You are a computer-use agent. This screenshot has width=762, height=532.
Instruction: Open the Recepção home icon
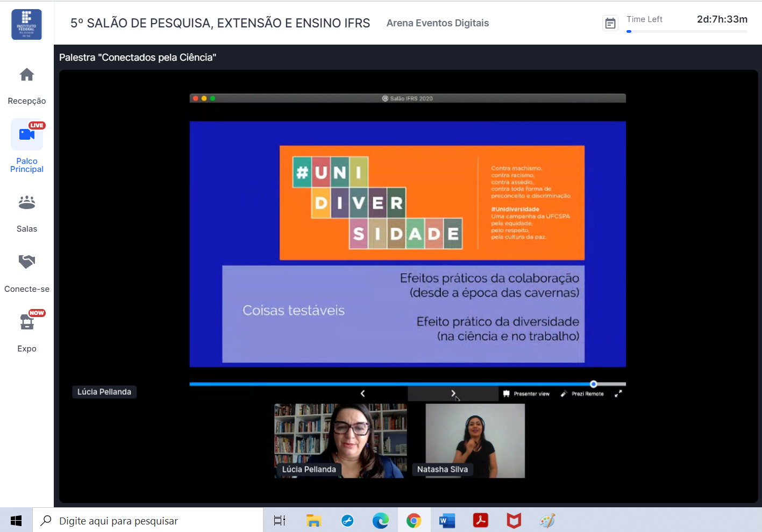[27, 75]
